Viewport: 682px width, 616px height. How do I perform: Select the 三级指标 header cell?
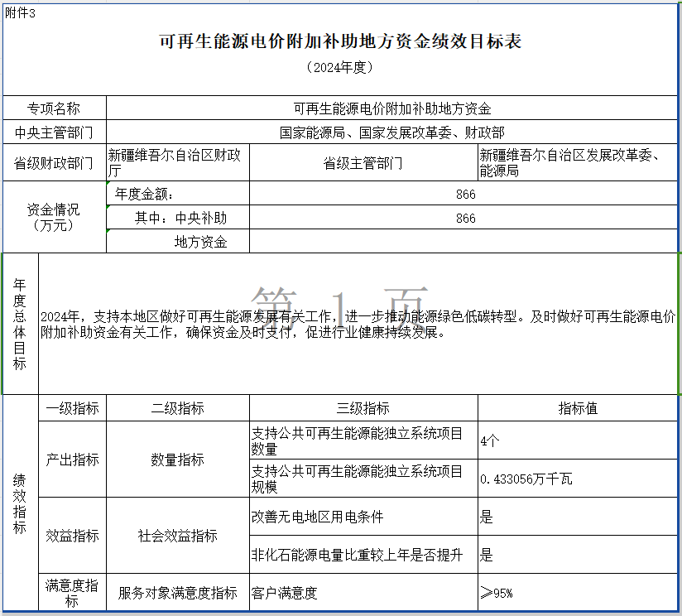pyautogui.click(x=363, y=408)
